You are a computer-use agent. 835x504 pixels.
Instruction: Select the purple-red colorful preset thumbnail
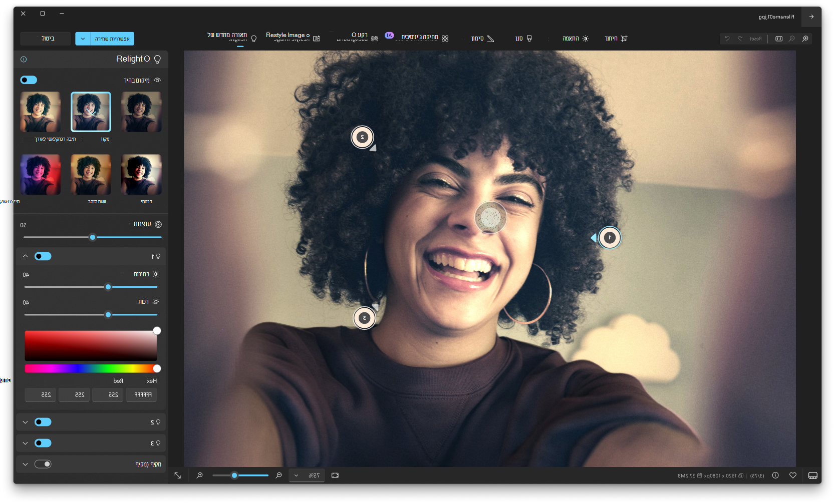(x=41, y=174)
